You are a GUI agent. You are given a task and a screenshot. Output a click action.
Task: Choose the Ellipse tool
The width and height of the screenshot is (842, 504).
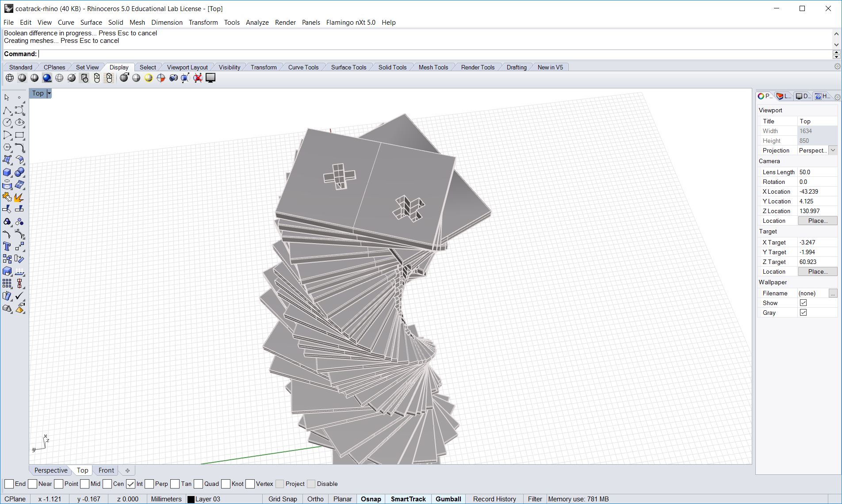[19, 122]
